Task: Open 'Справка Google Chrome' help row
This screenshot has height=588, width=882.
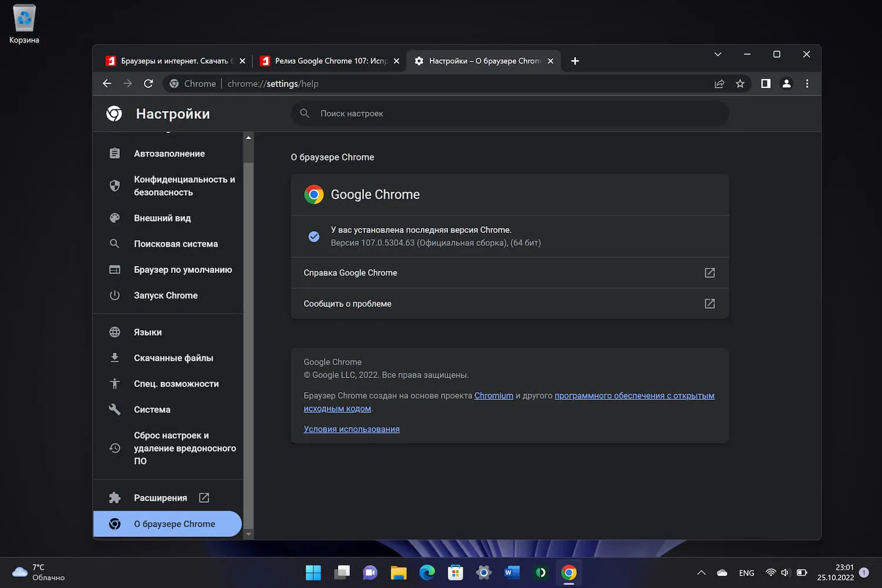Action: click(x=510, y=273)
